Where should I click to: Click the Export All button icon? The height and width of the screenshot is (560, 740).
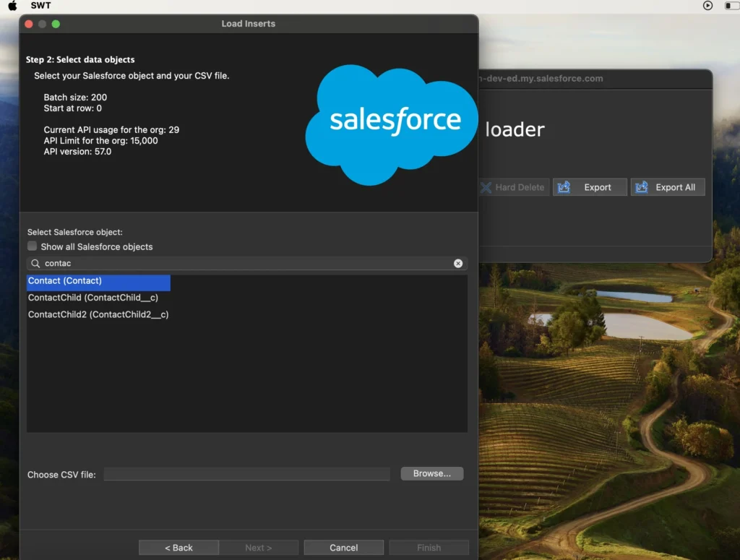(x=642, y=187)
